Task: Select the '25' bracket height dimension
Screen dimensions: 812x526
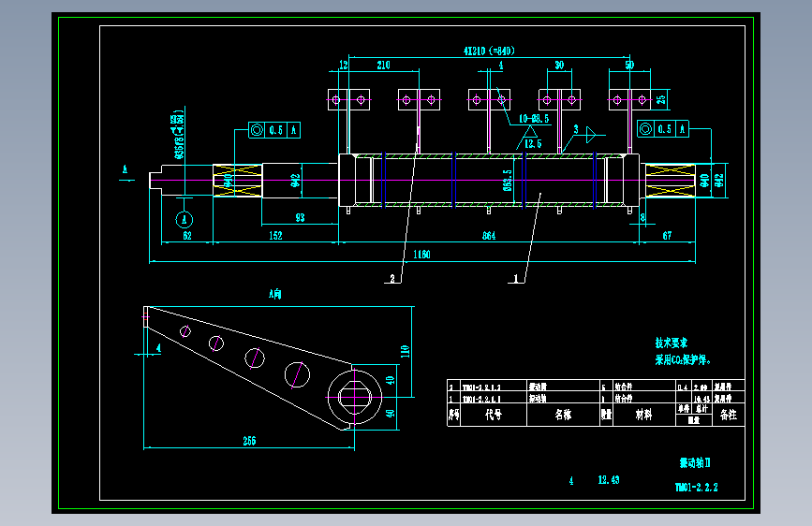Action: point(661,99)
